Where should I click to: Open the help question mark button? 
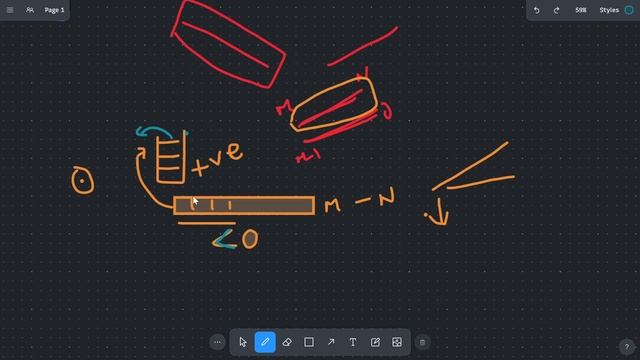click(x=627, y=347)
